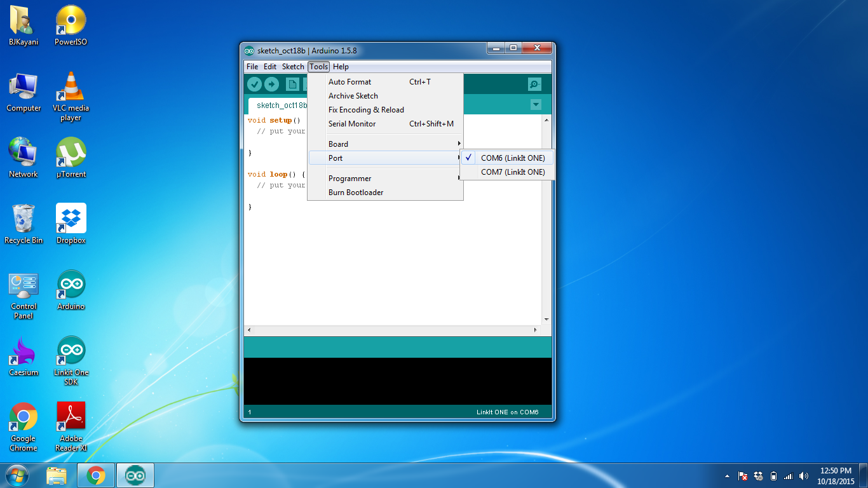This screenshot has height=488, width=868.
Task: Switch to Arduino in taskbar
Action: coord(135,475)
